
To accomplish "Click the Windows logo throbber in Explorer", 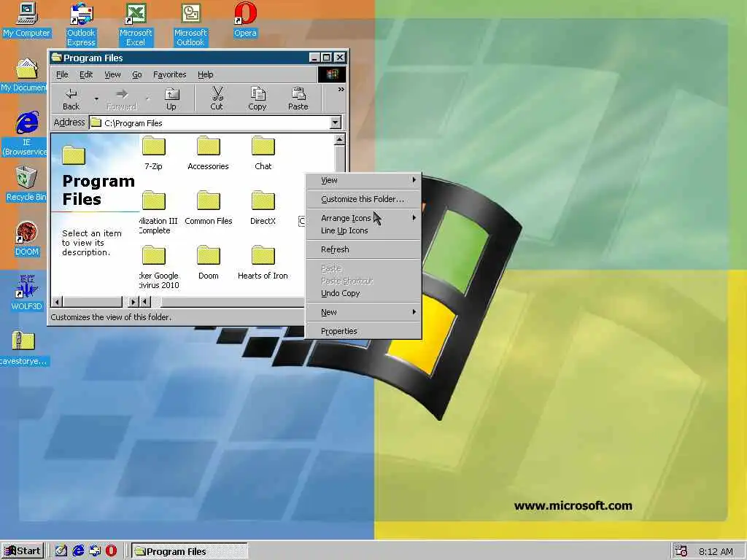I will [332, 74].
